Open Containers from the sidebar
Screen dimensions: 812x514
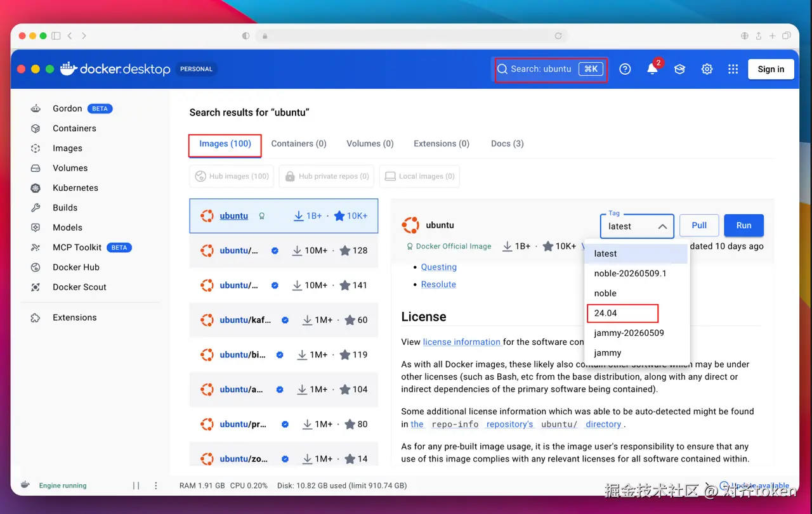[x=74, y=128]
